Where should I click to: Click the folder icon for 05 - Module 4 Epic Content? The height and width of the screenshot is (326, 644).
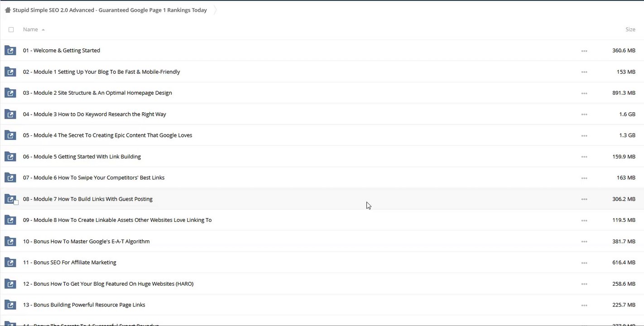[10, 135]
